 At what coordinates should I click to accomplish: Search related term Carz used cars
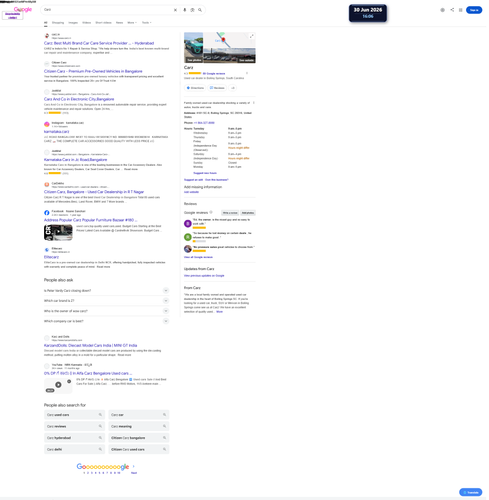coord(74,415)
